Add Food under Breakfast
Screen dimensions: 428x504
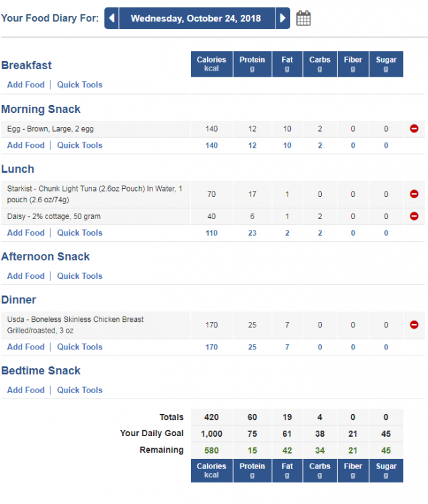(x=26, y=85)
